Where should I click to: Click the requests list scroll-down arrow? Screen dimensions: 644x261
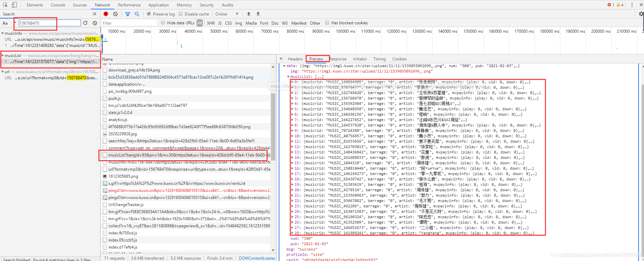[x=273, y=250]
